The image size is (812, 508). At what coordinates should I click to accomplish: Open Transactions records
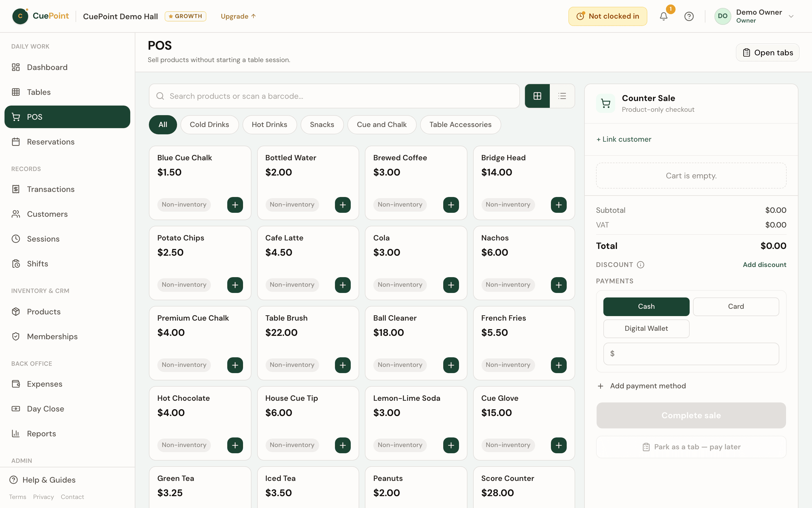pos(67,189)
